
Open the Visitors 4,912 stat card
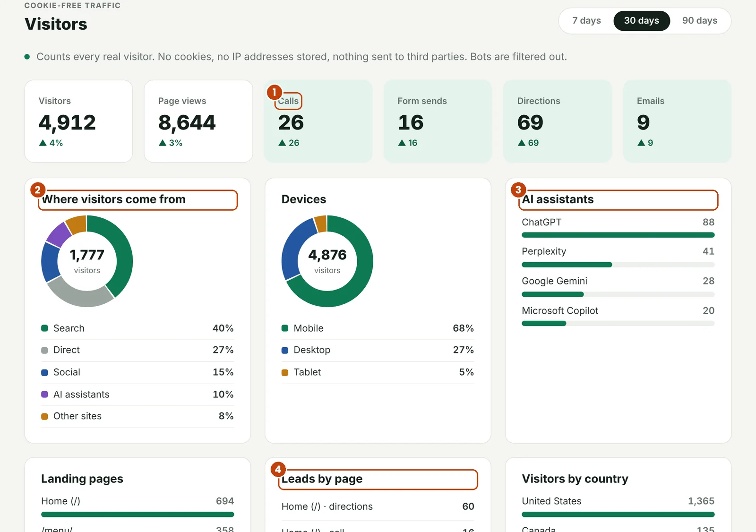(x=78, y=121)
